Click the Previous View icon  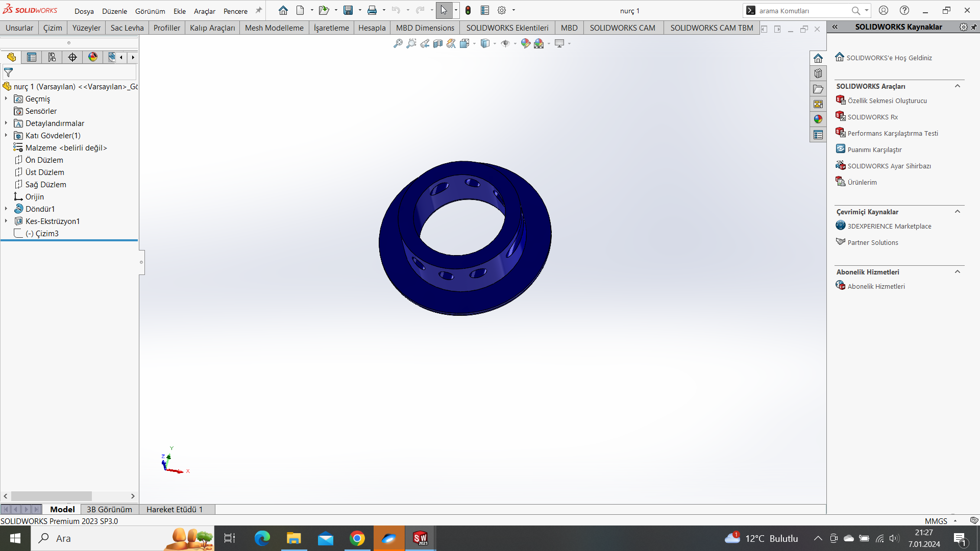(x=425, y=44)
